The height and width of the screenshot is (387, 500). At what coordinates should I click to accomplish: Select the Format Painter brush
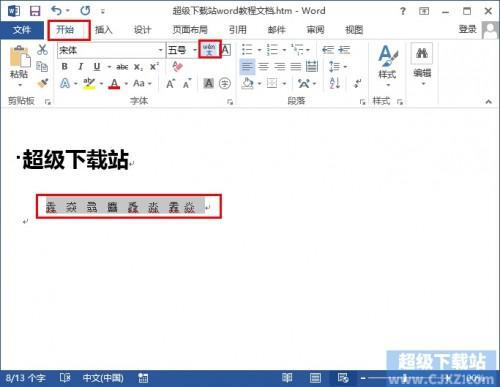click(43, 83)
